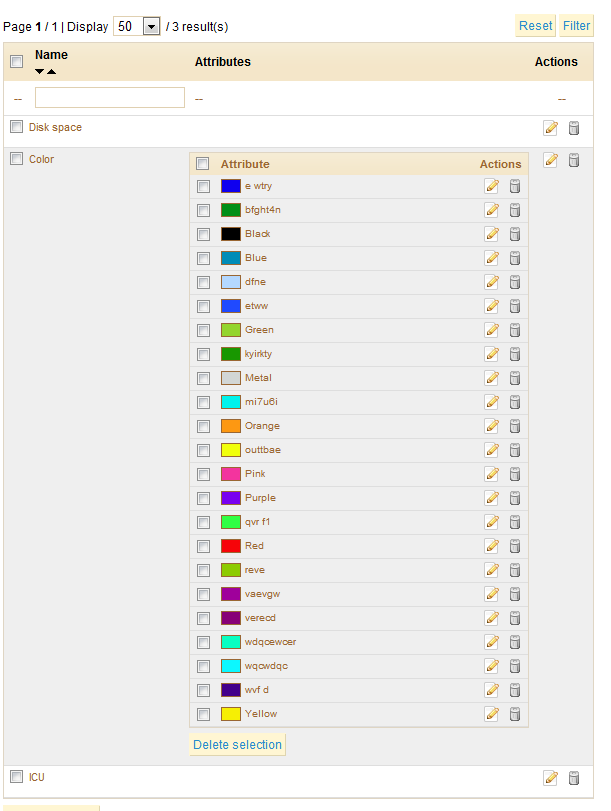
Task: Click the trash icon for ICU group
Action: (x=574, y=778)
